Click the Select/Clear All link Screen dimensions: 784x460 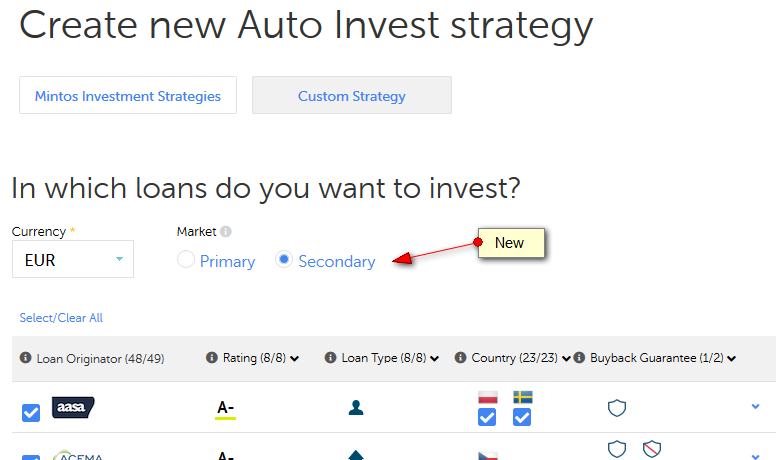pyautogui.click(x=61, y=318)
